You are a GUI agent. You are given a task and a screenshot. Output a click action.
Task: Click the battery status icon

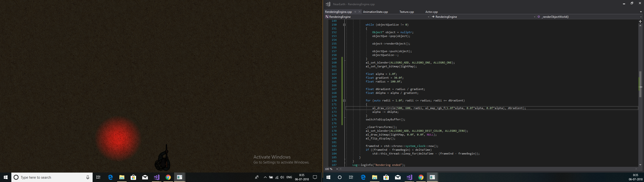point(271,177)
